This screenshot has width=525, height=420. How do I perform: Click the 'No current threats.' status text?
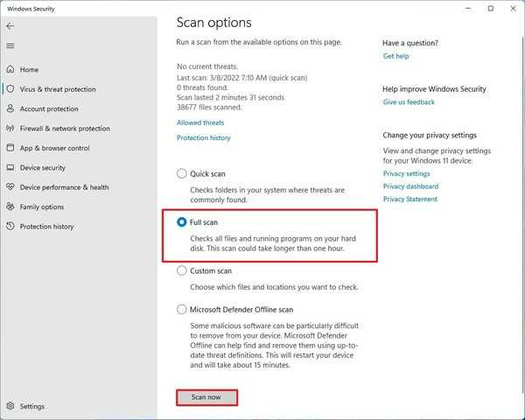(207, 66)
